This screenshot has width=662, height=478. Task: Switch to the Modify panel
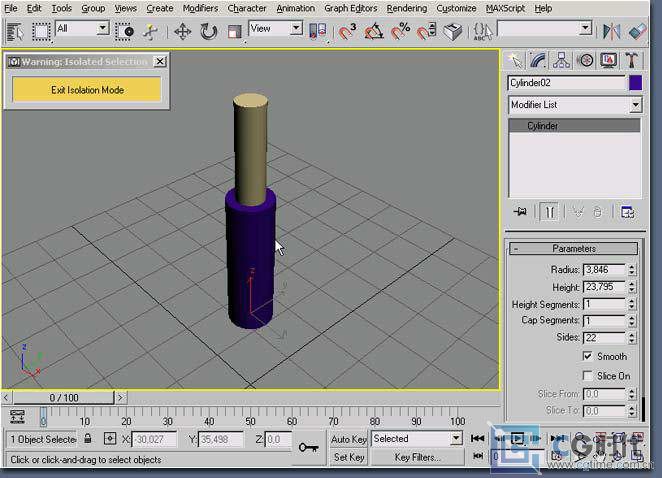coord(538,60)
